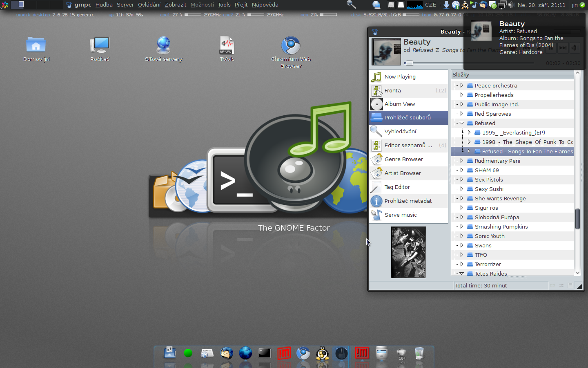Open Prohlížeč metadat in sidebar
The width and height of the screenshot is (588, 368).
pyautogui.click(x=408, y=201)
